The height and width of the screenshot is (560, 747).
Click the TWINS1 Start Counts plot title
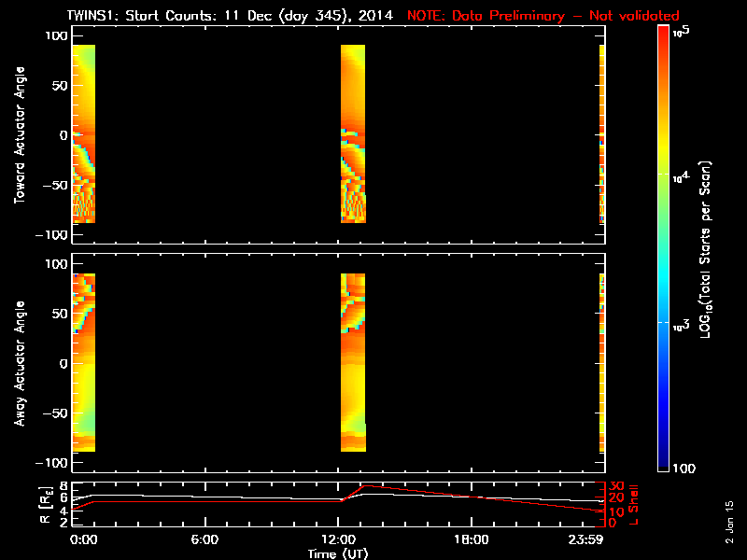click(233, 16)
